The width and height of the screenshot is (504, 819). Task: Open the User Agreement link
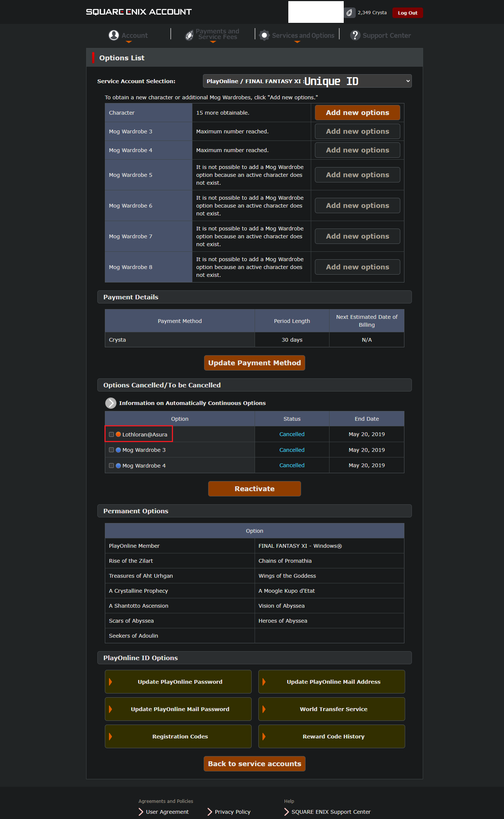click(167, 812)
